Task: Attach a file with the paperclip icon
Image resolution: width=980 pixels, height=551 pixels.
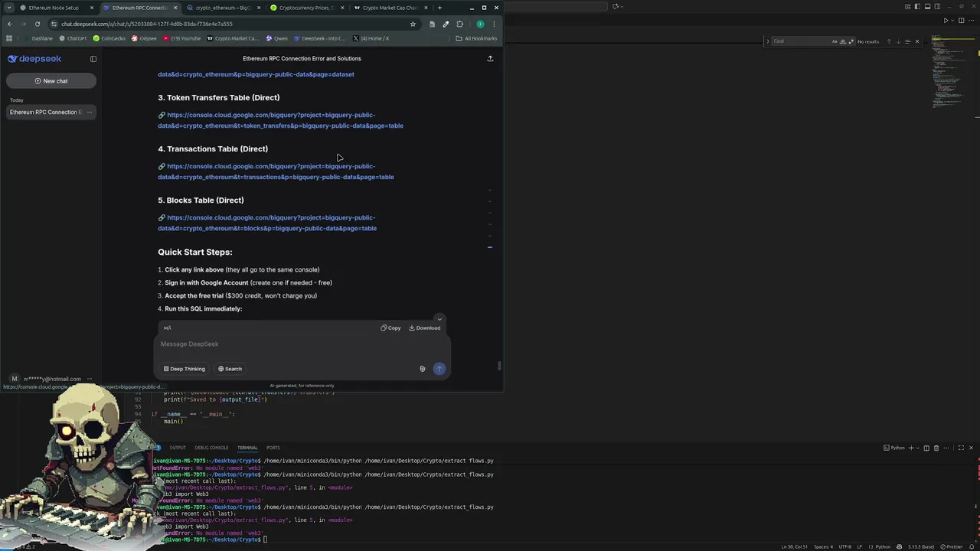Action: pyautogui.click(x=422, y=369)
